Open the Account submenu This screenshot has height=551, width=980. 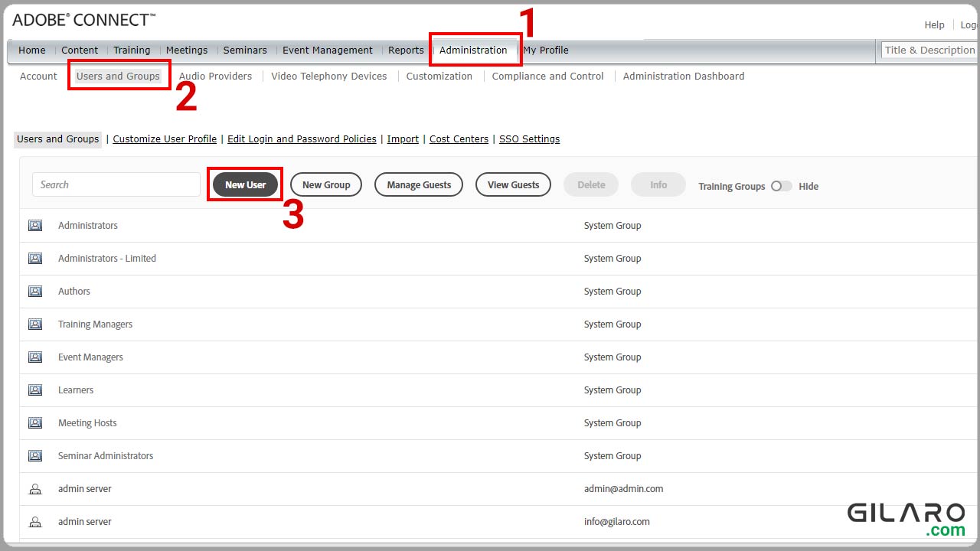pos(38,77)
